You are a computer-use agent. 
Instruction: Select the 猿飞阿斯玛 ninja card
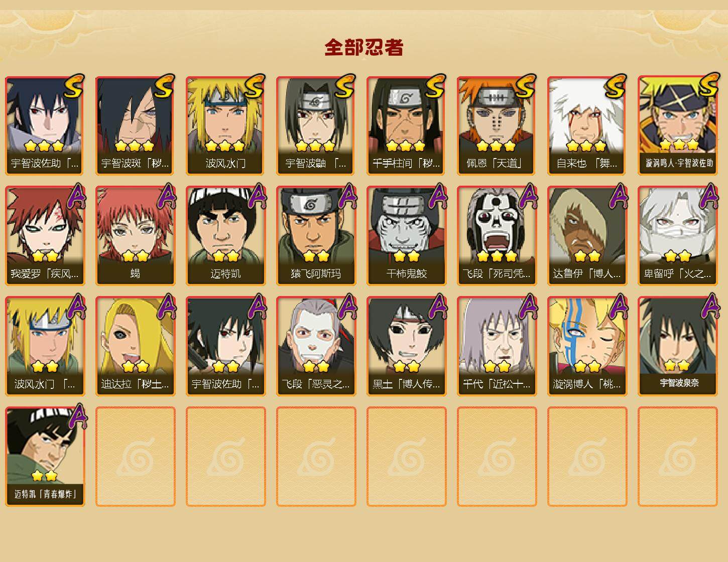(316, 236)
